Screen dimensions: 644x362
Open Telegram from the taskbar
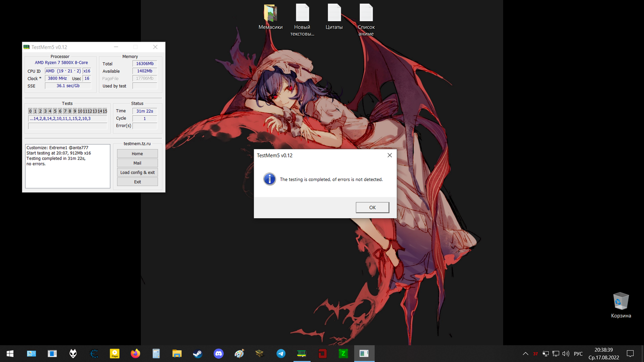[281, 353]
